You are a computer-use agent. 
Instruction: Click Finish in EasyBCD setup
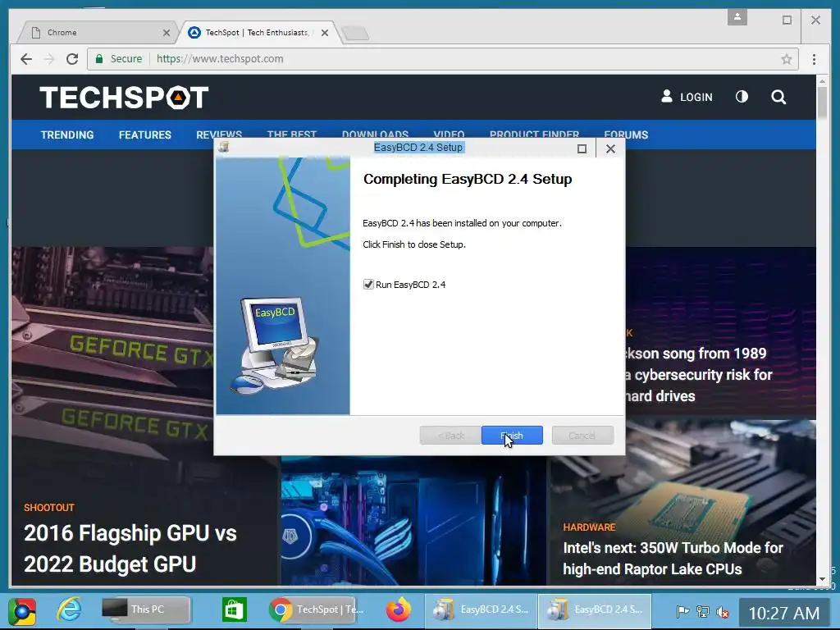tap(512, 435)
